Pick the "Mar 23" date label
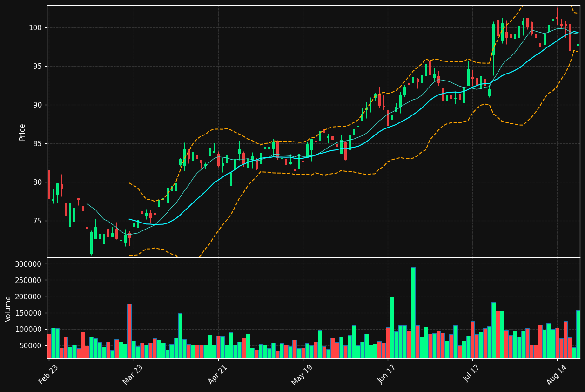The image size is (585, 392). tap(133, 374)
